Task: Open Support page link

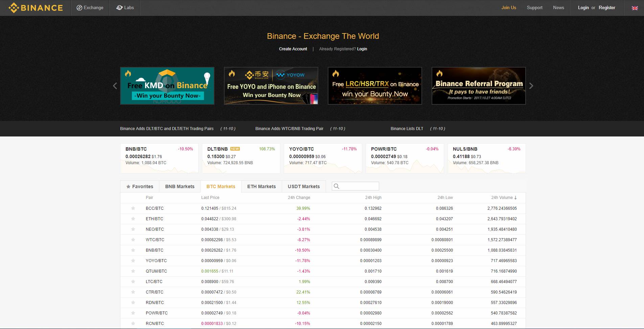Action: pyautogui.click(x=534, y=8)
